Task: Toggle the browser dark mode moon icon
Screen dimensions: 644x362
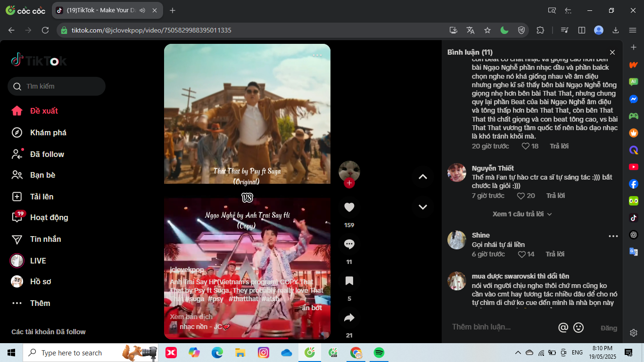Action: coord(504,30)
